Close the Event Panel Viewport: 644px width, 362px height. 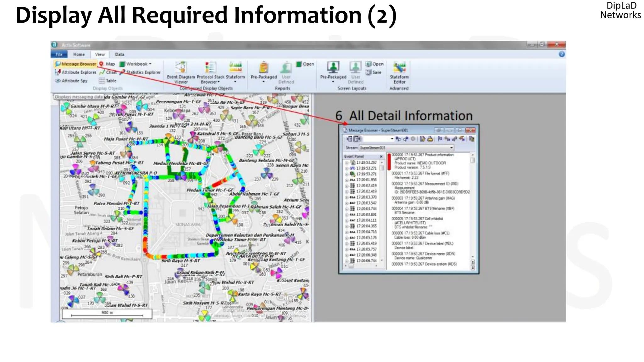381,156
